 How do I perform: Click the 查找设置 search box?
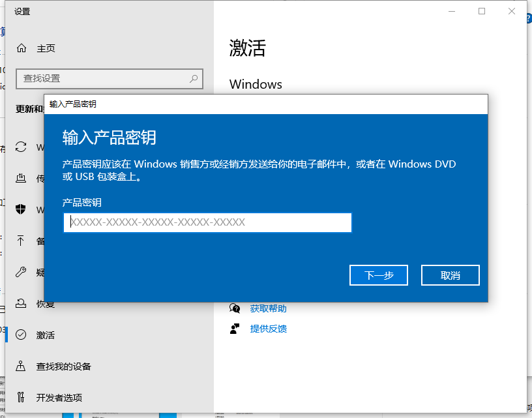pos(109,78)
